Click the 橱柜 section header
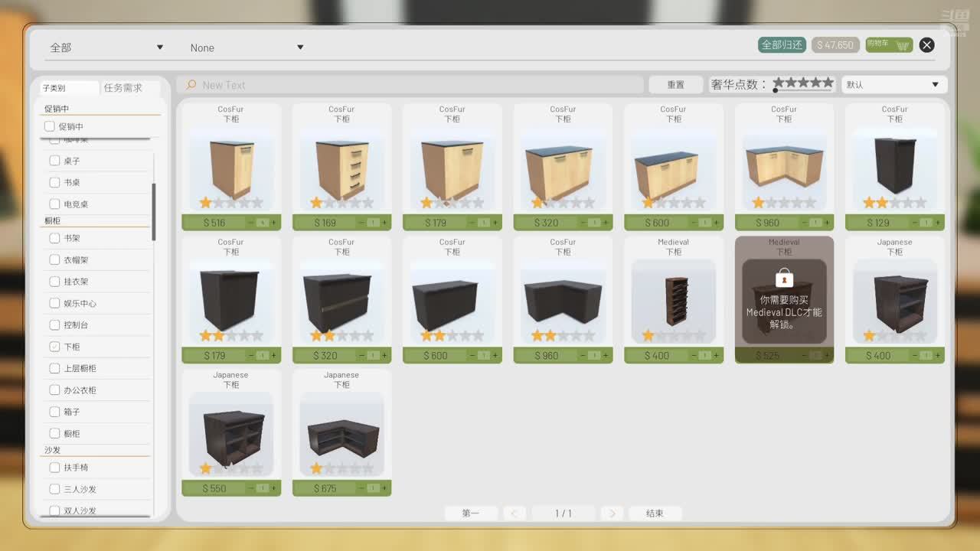This screenshot has width=980, height=551. [x=52, y=221]
